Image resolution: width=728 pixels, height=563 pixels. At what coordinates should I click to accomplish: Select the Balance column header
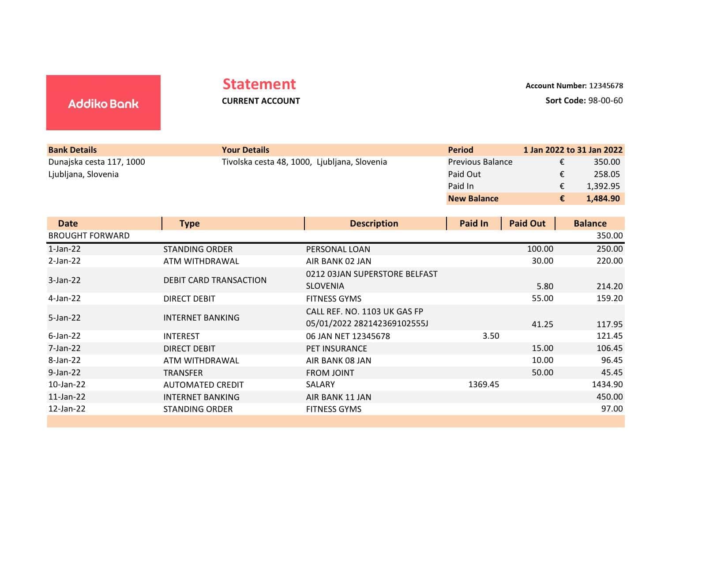click(590, 223)
